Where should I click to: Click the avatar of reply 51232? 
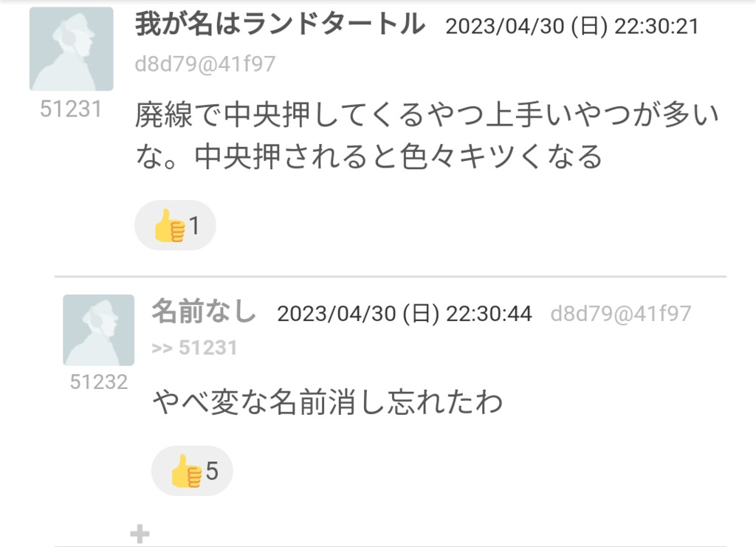(98, 330)
